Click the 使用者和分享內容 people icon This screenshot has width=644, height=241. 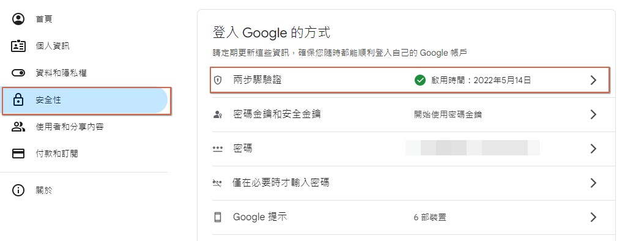click(18, 127)
